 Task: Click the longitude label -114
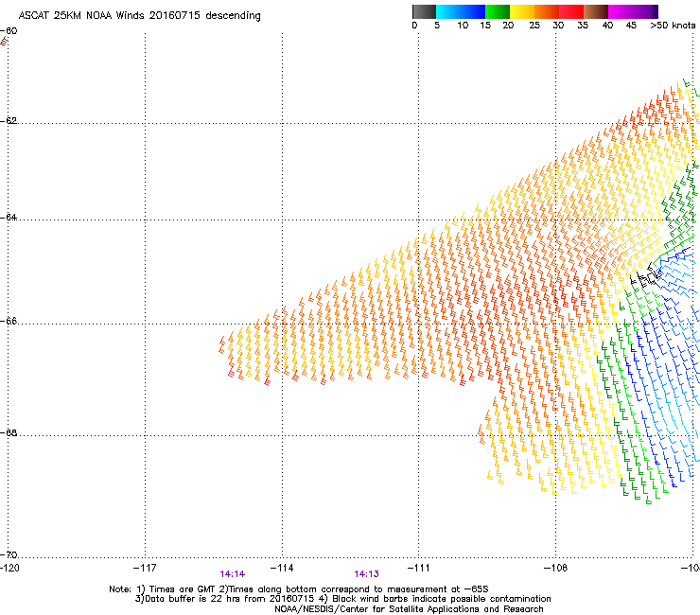tap(282, 568)
